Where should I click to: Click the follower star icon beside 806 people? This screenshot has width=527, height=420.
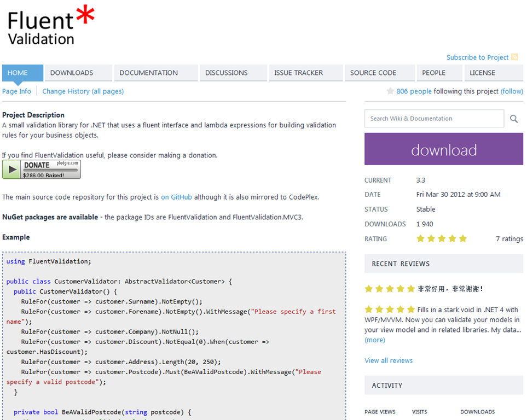(390, 91)
